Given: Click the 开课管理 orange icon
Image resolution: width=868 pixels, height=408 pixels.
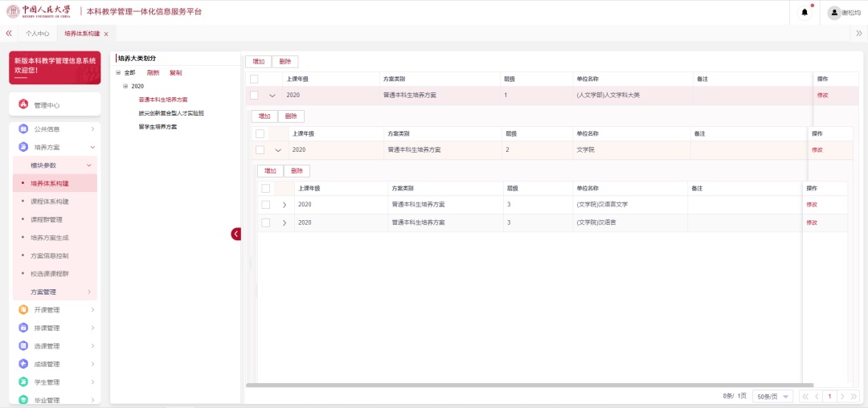Looking at the screenshot, I should click(24, 310).
